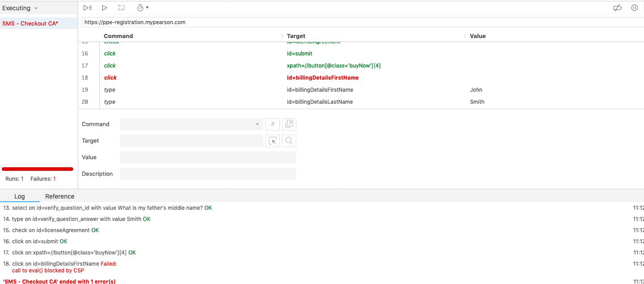This screenshot has width=644, height=284.
Task: Click the Description input field
Action: point(208,174)
